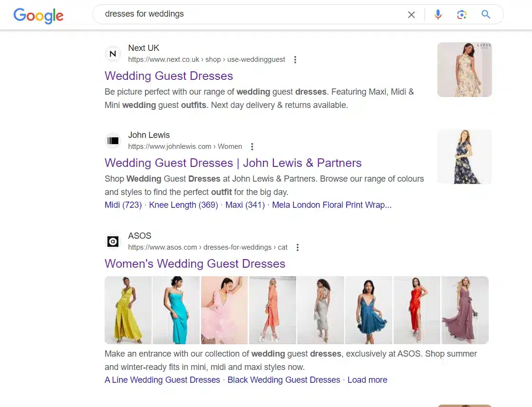Screen dimensions: 532x407
Task: Click the yellow maxi dress image
Action: pyautogui.click(x=128, y=310)
